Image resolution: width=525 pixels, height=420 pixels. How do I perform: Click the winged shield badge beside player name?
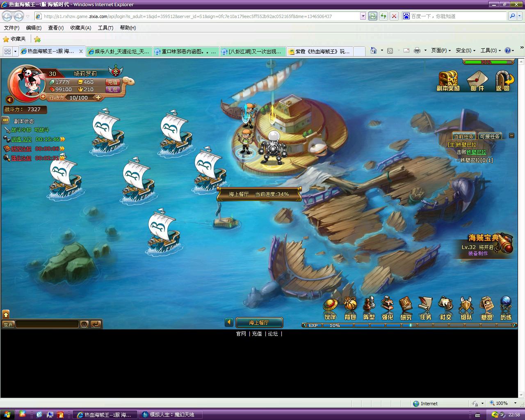click(116, 71)
